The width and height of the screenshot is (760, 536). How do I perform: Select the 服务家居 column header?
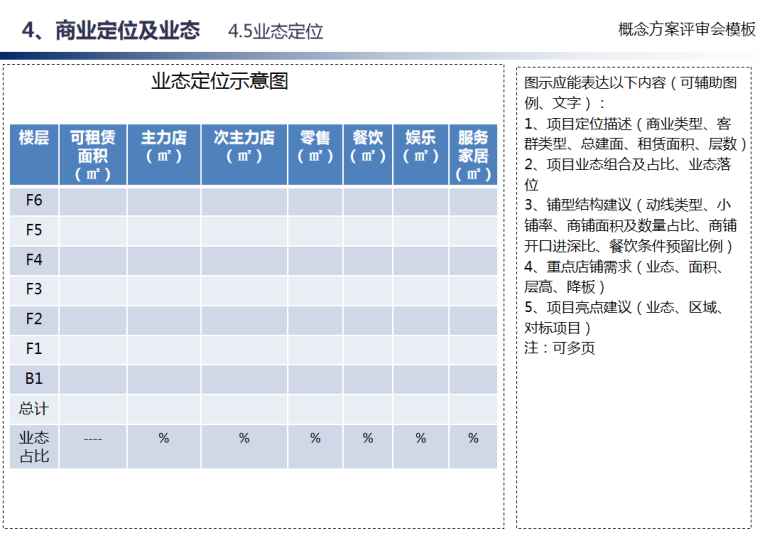(473, 155)
